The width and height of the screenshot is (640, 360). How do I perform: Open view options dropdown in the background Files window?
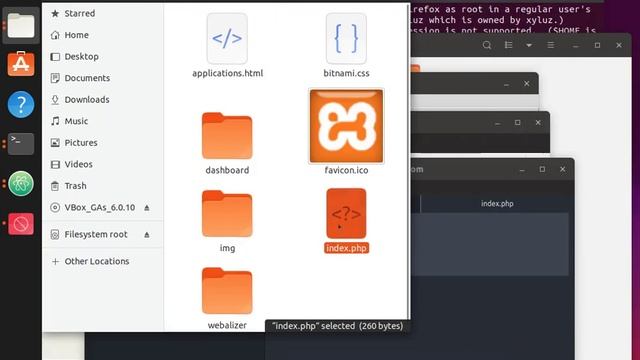(529, 45)
